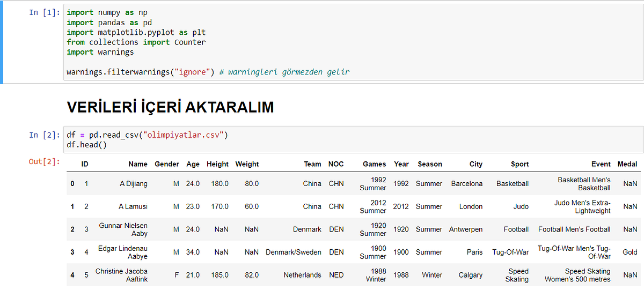644x290 pixels.
Task: Click the Name column header
Action: [138, 164]
